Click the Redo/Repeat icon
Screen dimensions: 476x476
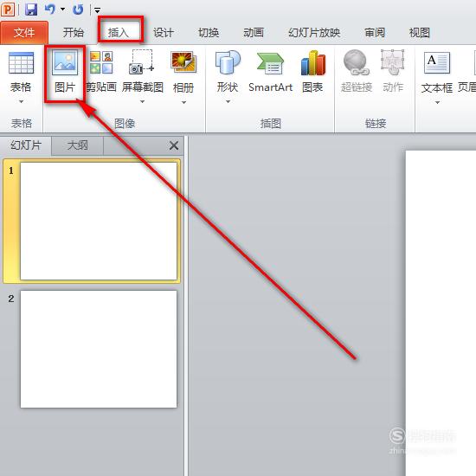pyautogui.click(x=78, y=10)
